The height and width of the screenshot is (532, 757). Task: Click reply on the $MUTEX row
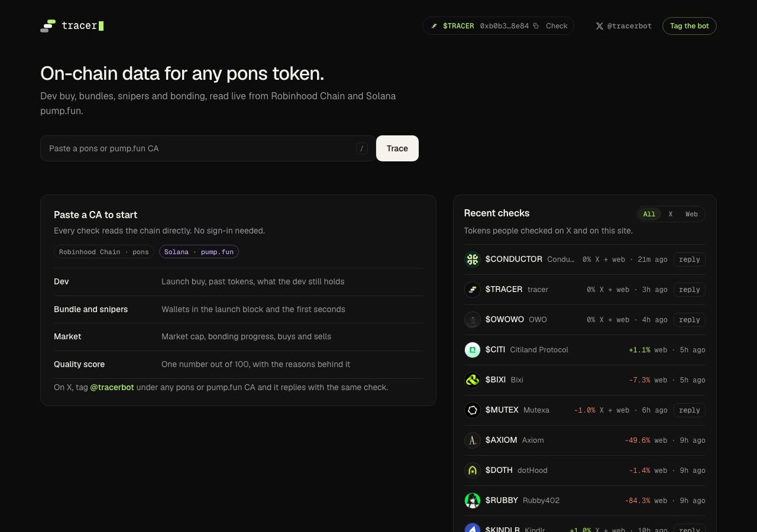(690, 410)
